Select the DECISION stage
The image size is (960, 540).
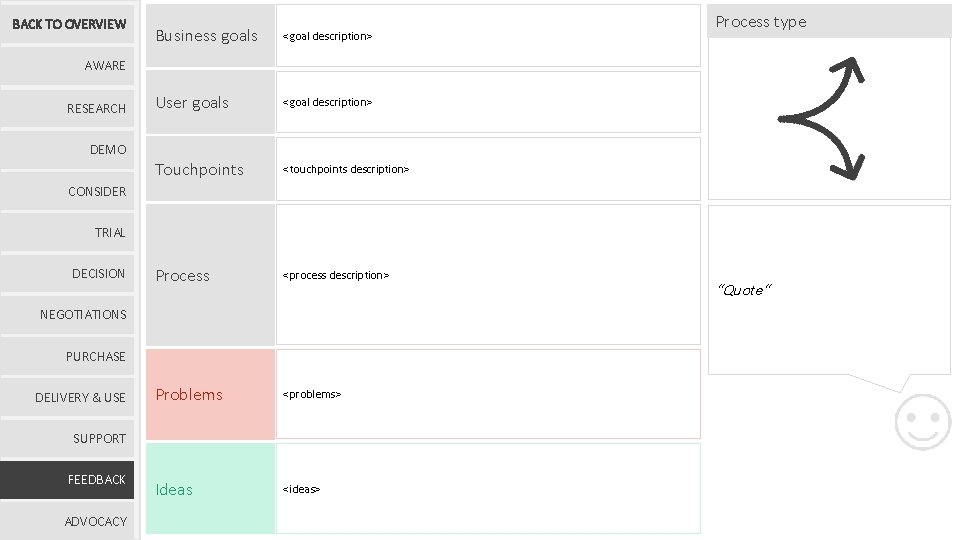tap(68, 273)
